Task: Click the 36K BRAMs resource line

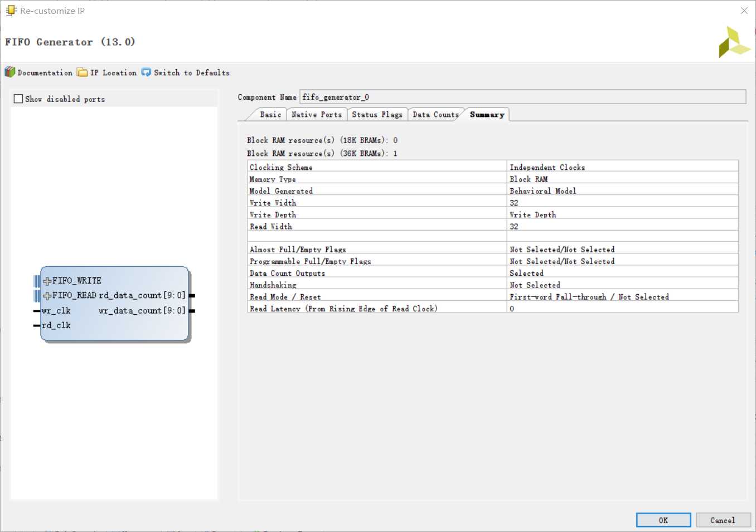Action: [322, 154]
